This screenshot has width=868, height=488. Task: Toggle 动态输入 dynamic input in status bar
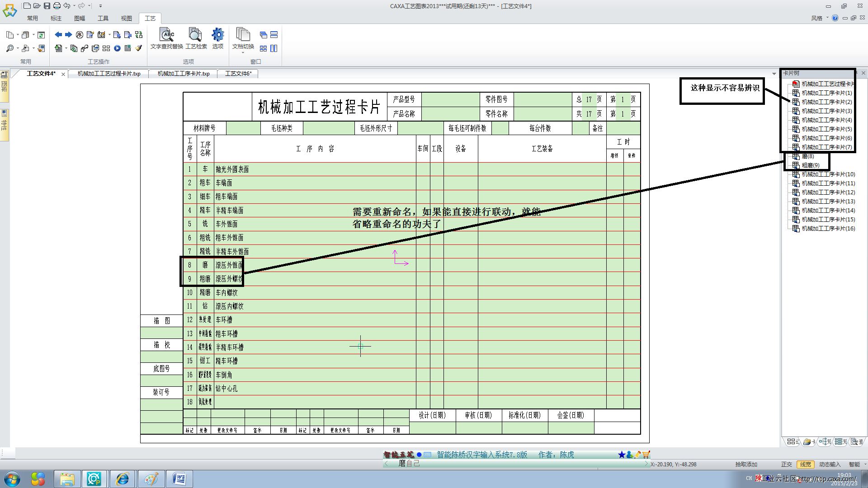(829, 464)
